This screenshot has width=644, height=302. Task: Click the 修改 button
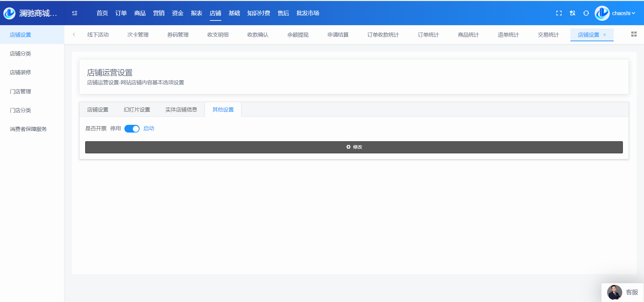point(354,147)
